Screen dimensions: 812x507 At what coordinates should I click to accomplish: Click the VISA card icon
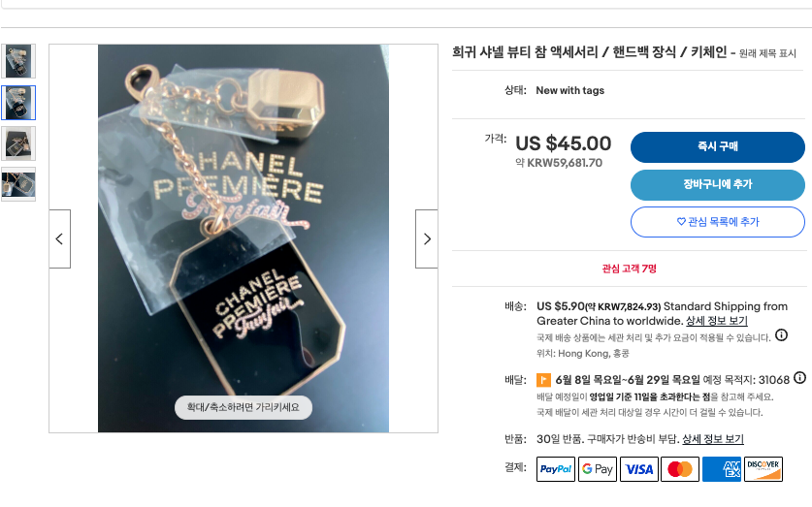pyautogui.click(x=639, y=469)
